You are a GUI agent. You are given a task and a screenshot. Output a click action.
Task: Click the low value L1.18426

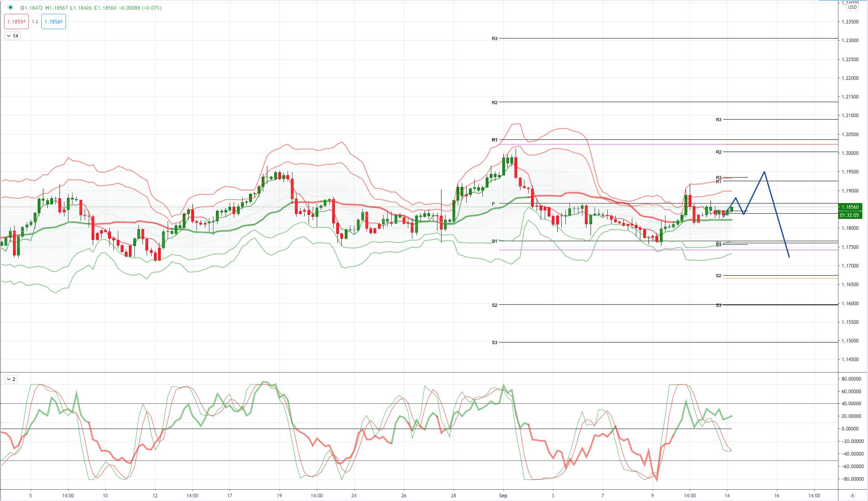tap(81, 8)
